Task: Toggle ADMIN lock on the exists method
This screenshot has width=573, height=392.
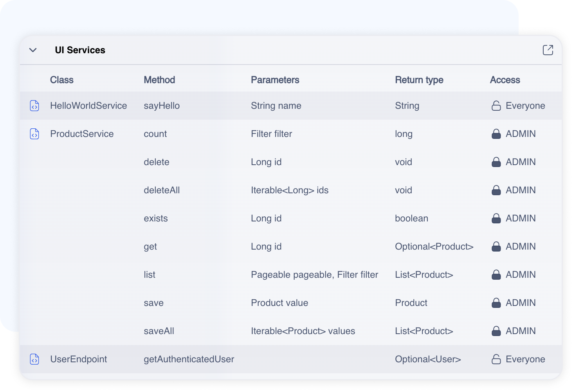Action: coord(496,218)
